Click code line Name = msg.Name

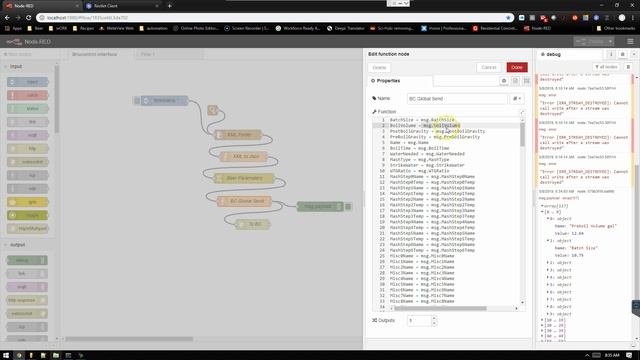pos(409,142)
